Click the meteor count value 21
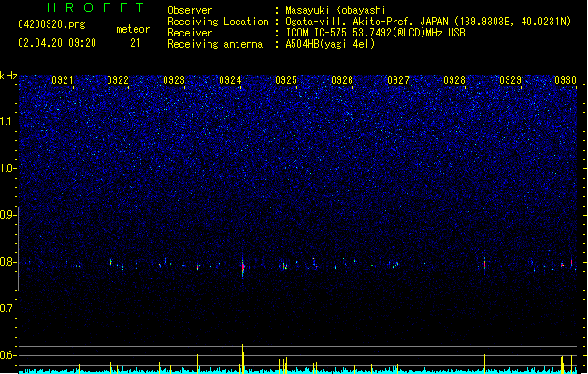 click(136, 43)
